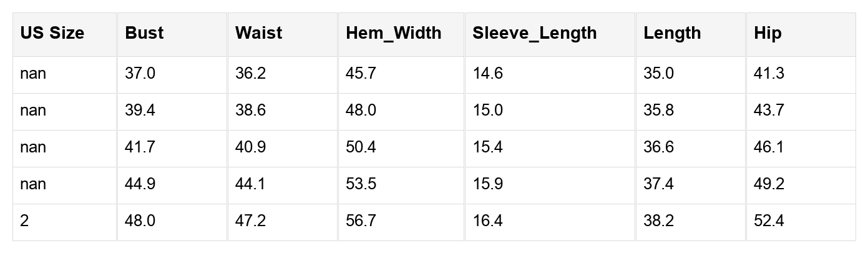Click the Hip column header
Image resolution: width=868 pixels, height=253 pixels.
click(767, 34)
